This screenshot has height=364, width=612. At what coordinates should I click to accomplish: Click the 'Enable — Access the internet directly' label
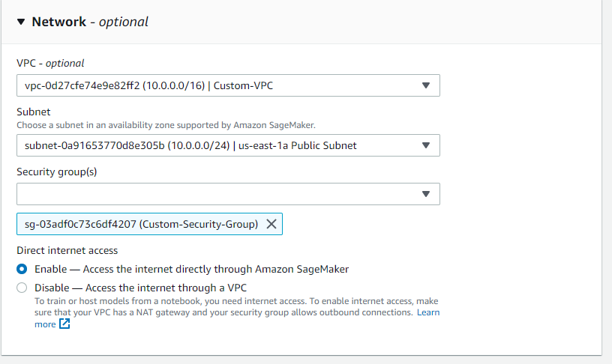point(192,269)
